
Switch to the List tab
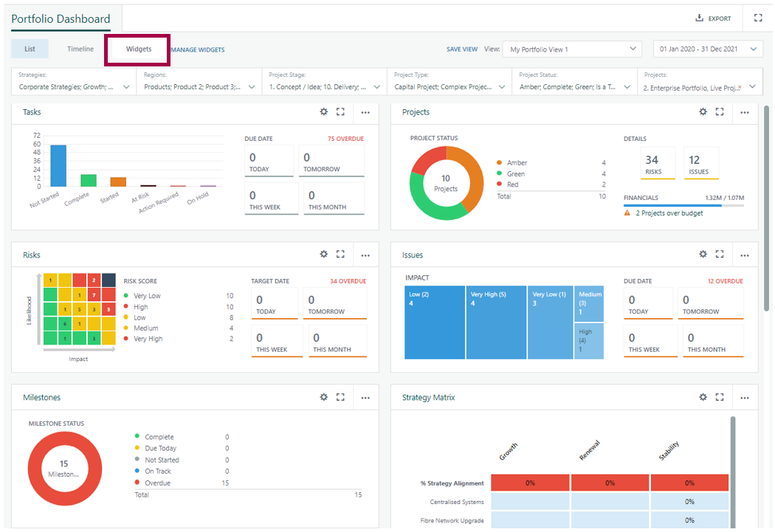pyautogui.click(x=30, y=49)
